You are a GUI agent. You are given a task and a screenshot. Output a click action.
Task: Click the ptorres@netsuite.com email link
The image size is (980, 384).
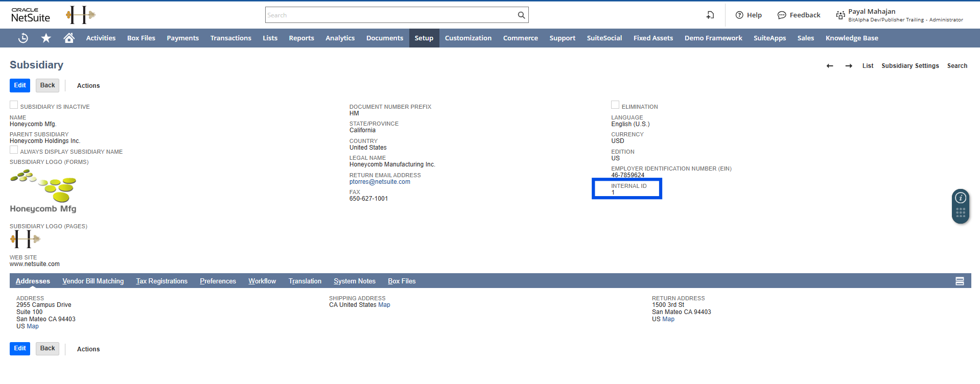(380, 182)
